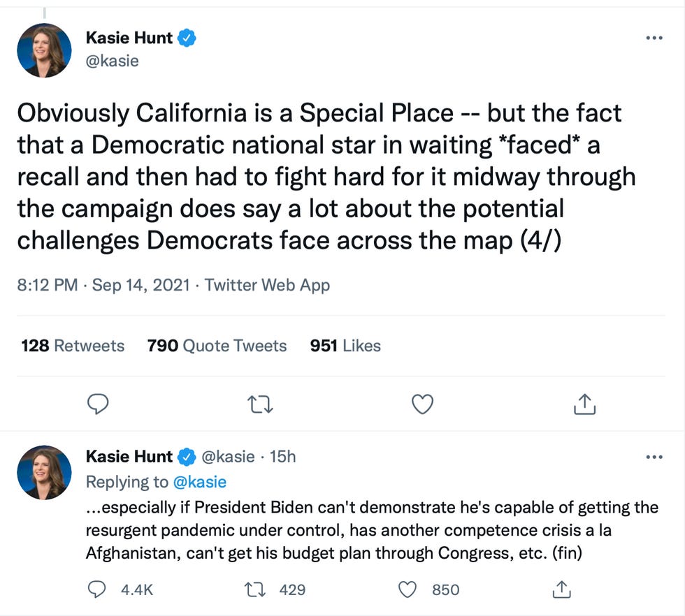This screenshot has height=616, width=685.
Task: Show the 951 Likes list
Action: 345,346
